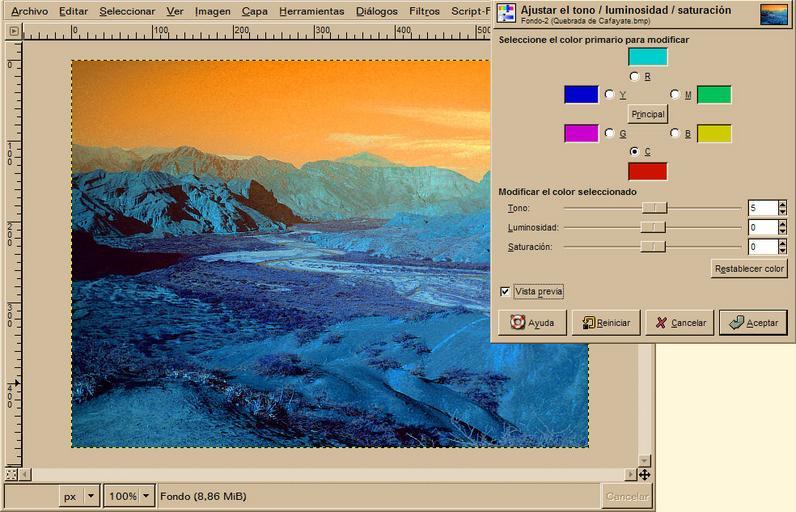Viewport: 796px width, 512px height.
Task: Select the G primary color radio
Action: click(610, 133)
